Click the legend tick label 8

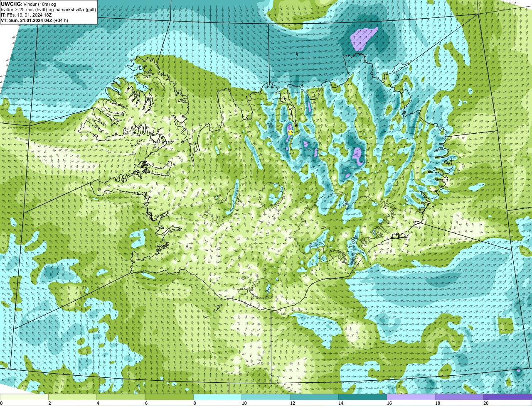[195, 403]
